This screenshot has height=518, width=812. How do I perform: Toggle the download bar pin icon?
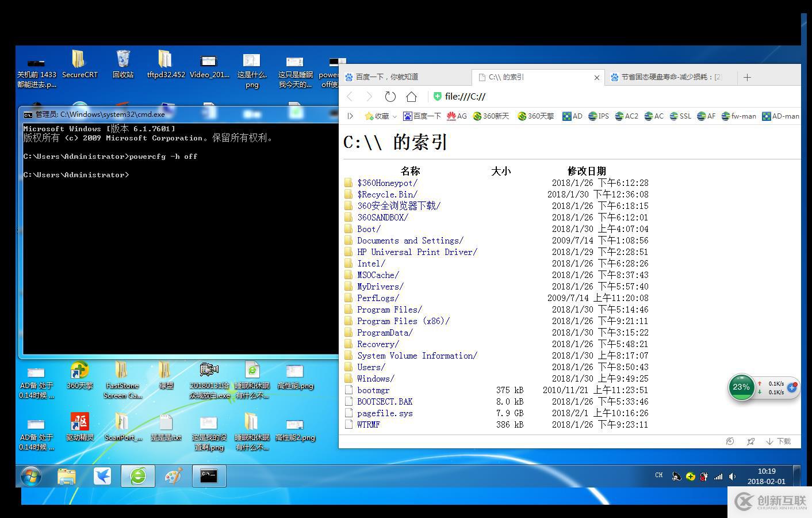pos(750,441)
